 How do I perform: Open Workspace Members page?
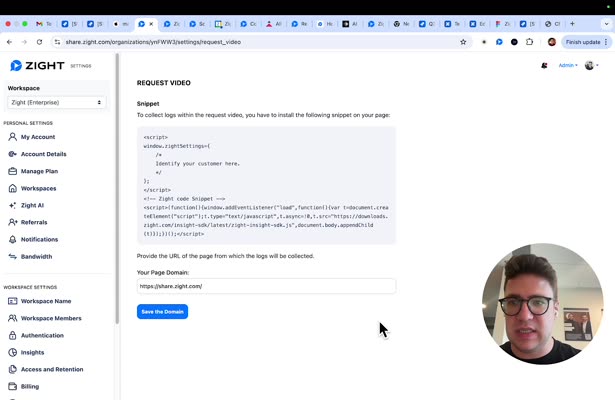45,318
